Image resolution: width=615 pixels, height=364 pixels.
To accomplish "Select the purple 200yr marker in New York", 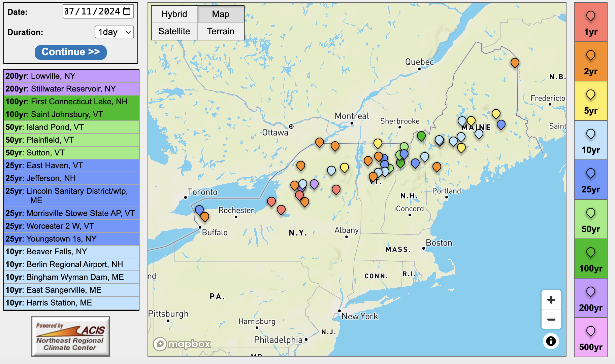I will click(x=314, y=184).
